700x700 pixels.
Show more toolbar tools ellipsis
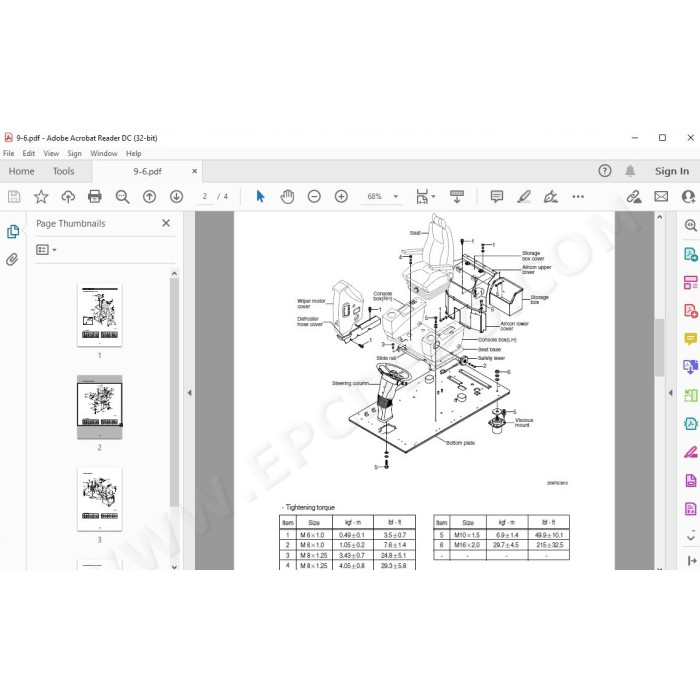[578, 196]
